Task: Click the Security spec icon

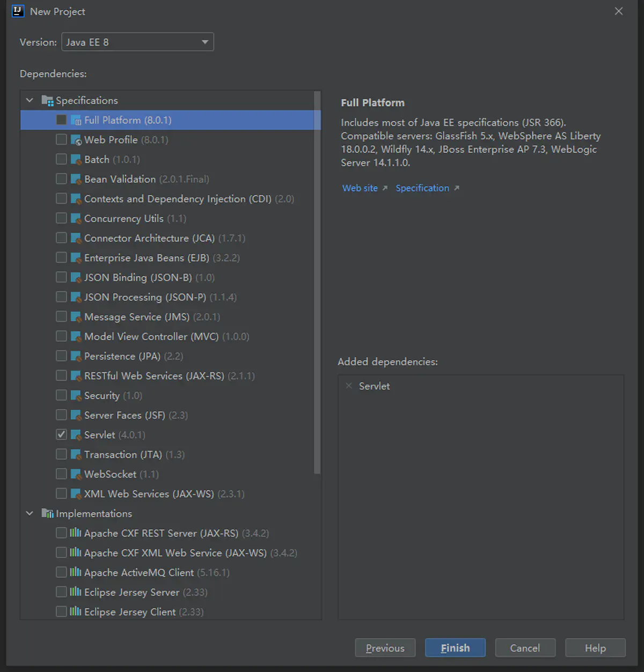Action: click(x=76, y=395)
